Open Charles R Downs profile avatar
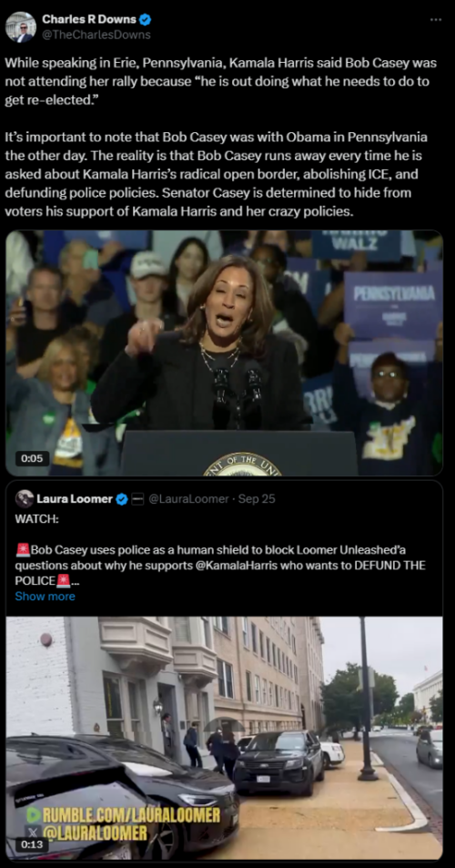This screenshot has height=868, width=455. [21, 26]
